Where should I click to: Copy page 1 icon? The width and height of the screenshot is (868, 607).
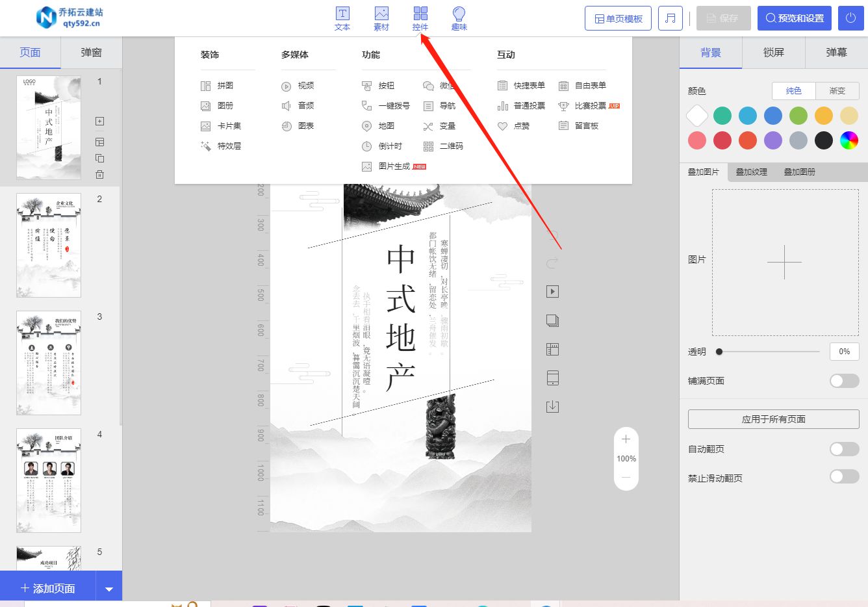tap(99, 158)
